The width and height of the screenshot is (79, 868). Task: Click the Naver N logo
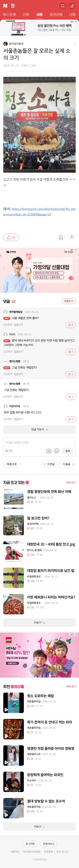[5, 6]
